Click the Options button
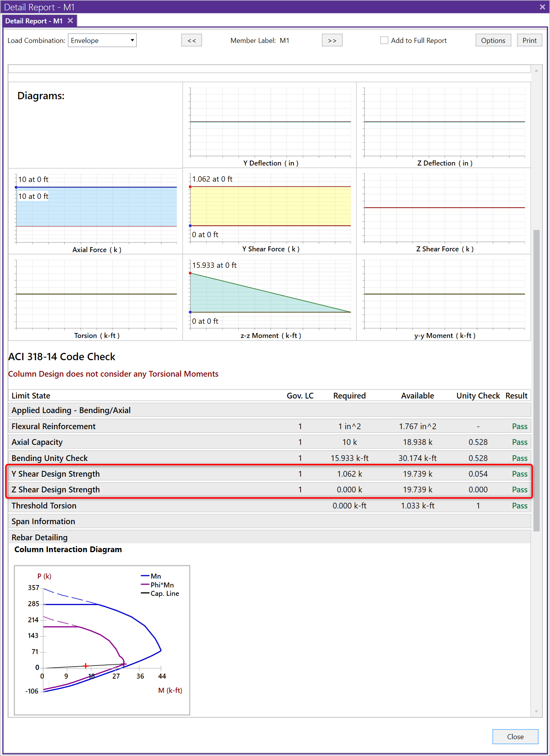Viewport: 550px width, 756px height. 493,40
